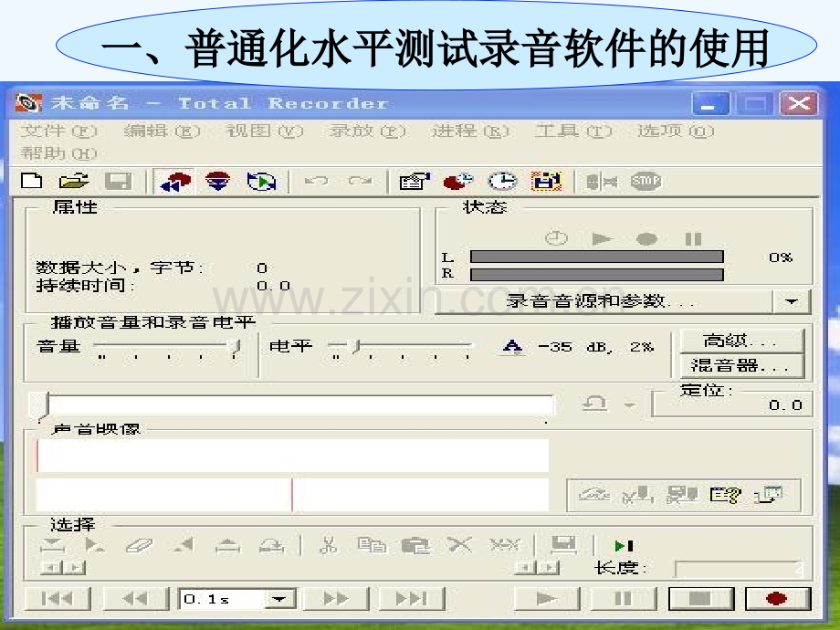Click the paste icon in selection panel
840x630 pixels.
click(415, 545)
